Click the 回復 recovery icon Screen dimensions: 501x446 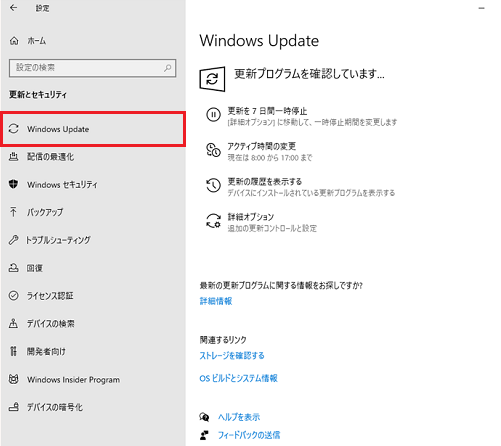tap(13, 268)
